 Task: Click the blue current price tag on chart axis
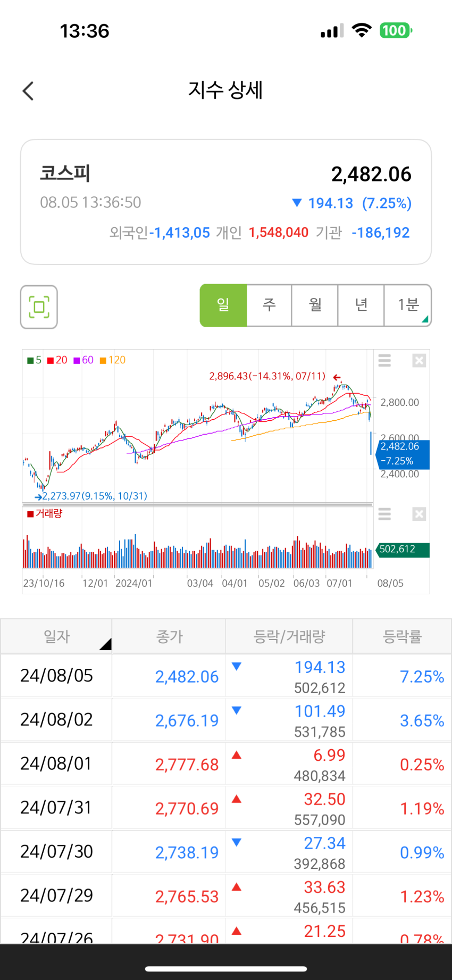pyautogui.click(x=402, y=454)
